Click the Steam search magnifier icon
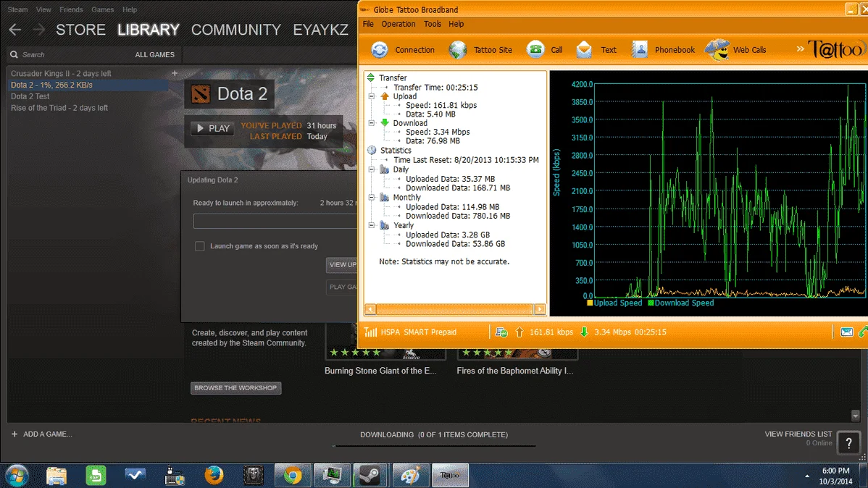 coord(14,55)
